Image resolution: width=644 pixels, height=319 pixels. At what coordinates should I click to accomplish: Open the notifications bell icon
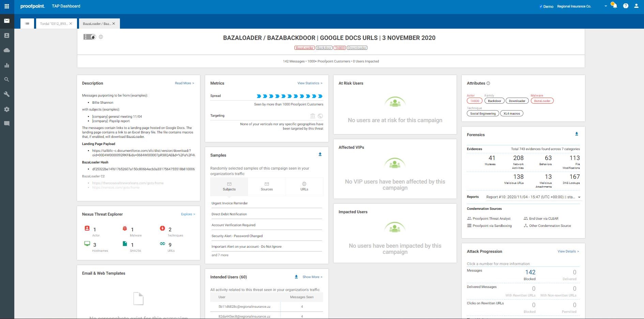(614, 6)
